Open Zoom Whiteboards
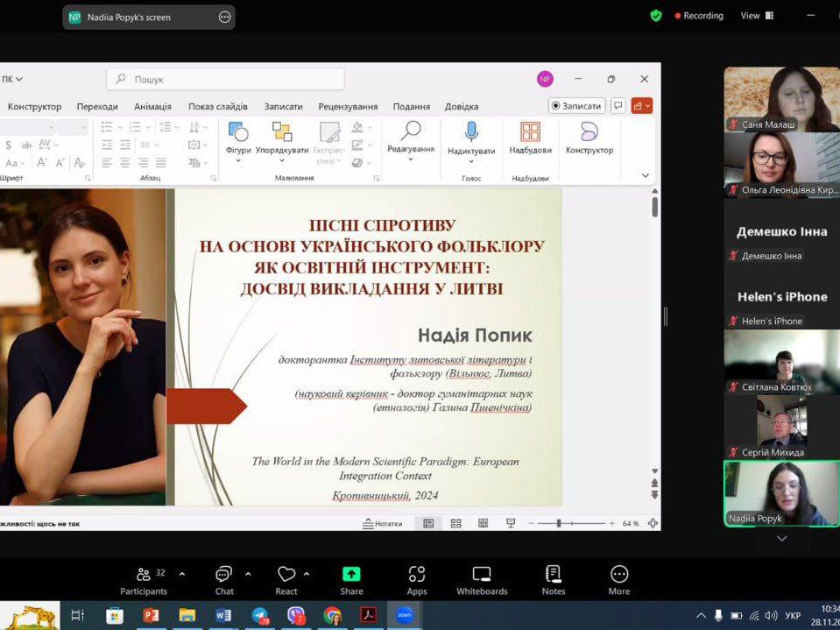 pyautogui.click(x=482, y=580)
